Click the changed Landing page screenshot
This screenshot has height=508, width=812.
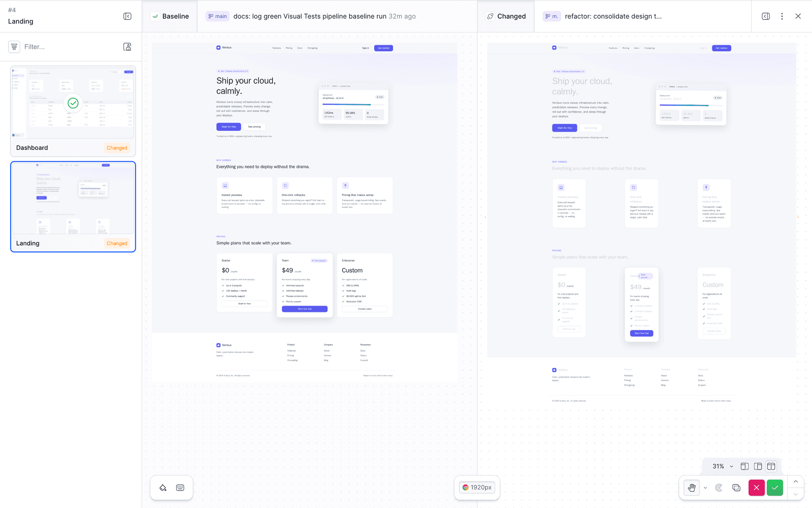[642, 224]
